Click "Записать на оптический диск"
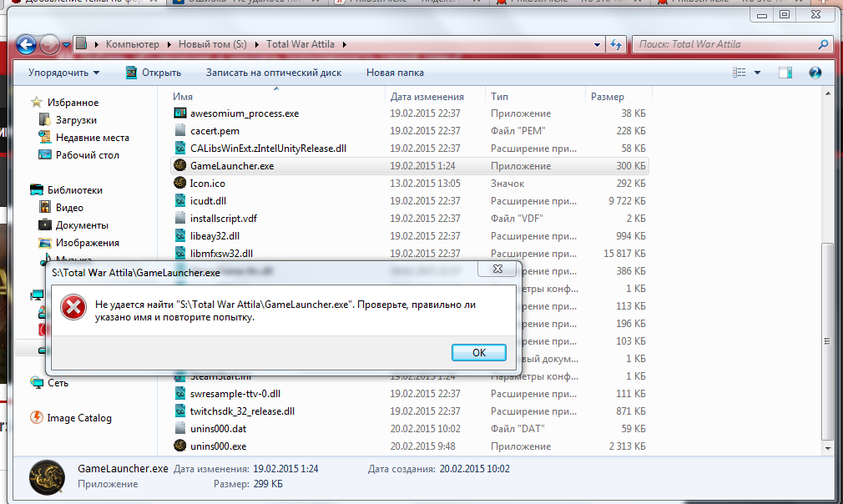 coord(273,73)
